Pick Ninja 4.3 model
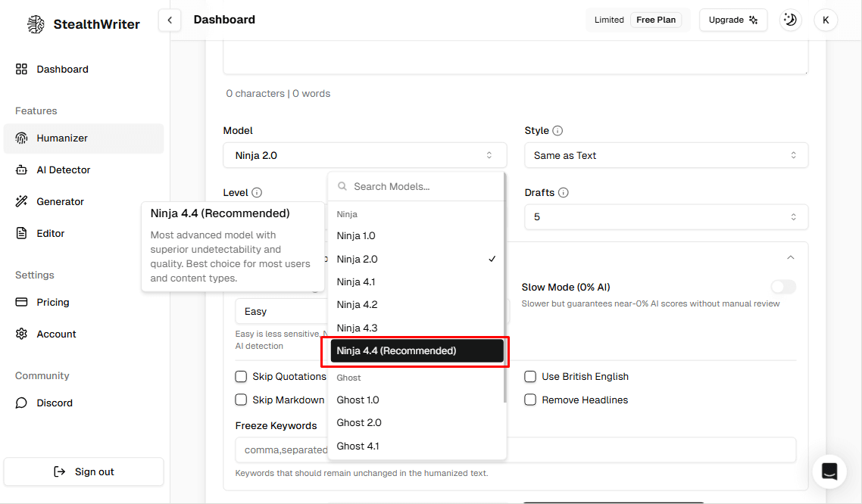Viewport: 862px width, 504px height. [x=416, y=328]
